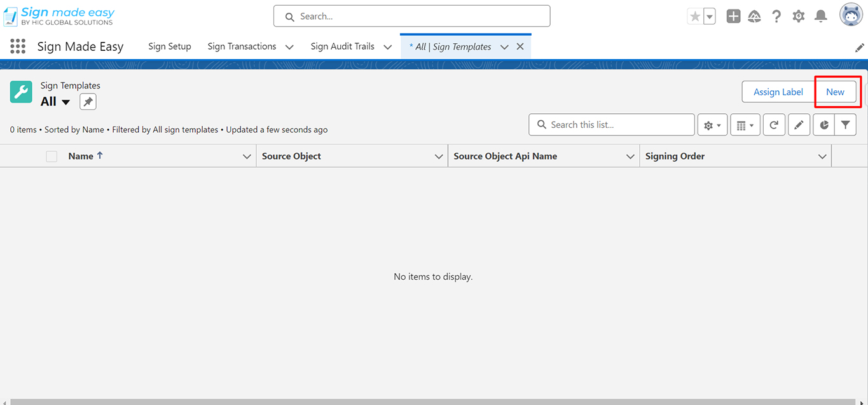The image size is (868, 405).
Task: Click the Name column ascending sort arrow
Action: pos(100,156)
